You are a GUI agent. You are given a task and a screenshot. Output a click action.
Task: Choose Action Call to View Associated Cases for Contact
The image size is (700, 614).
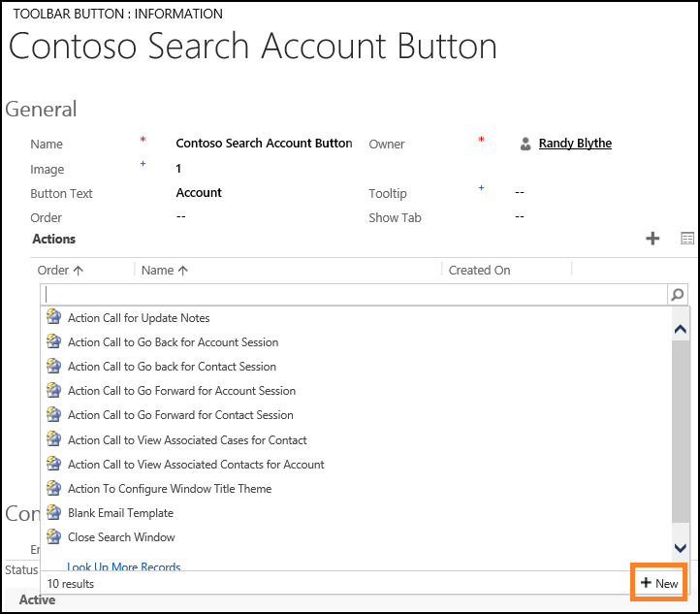coord(187,440)
